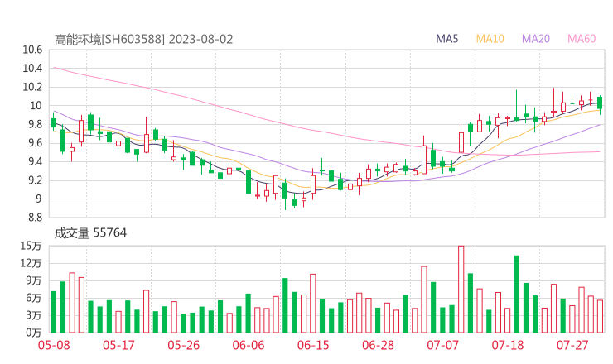This screenshot has height=364, width=613.
Task: Click the 05-17 date label
Action: click(x=118, y=345)
